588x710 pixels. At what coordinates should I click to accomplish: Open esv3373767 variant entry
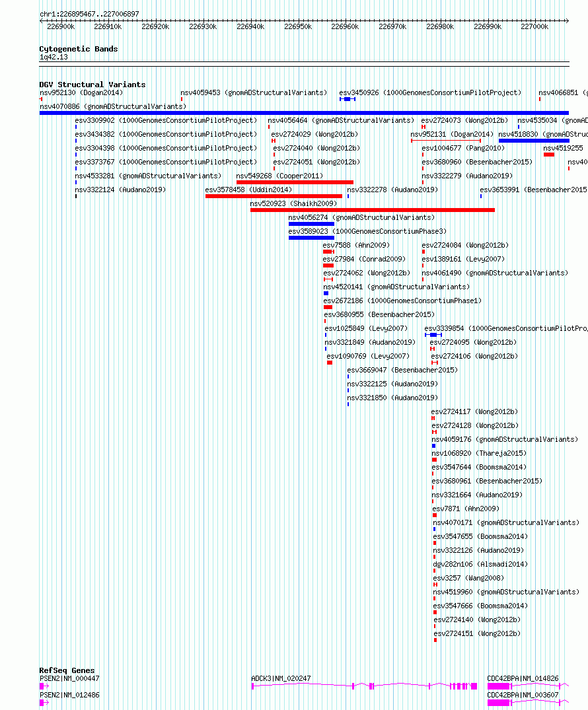click(166, 162)
